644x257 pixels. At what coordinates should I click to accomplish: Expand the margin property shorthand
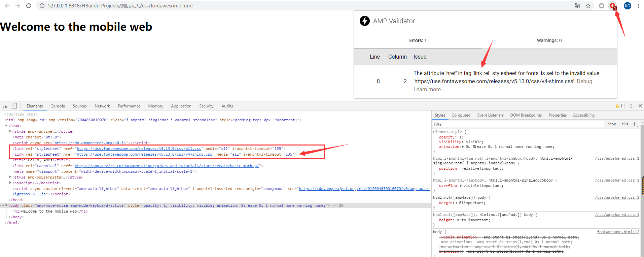(x=457, y=203)
